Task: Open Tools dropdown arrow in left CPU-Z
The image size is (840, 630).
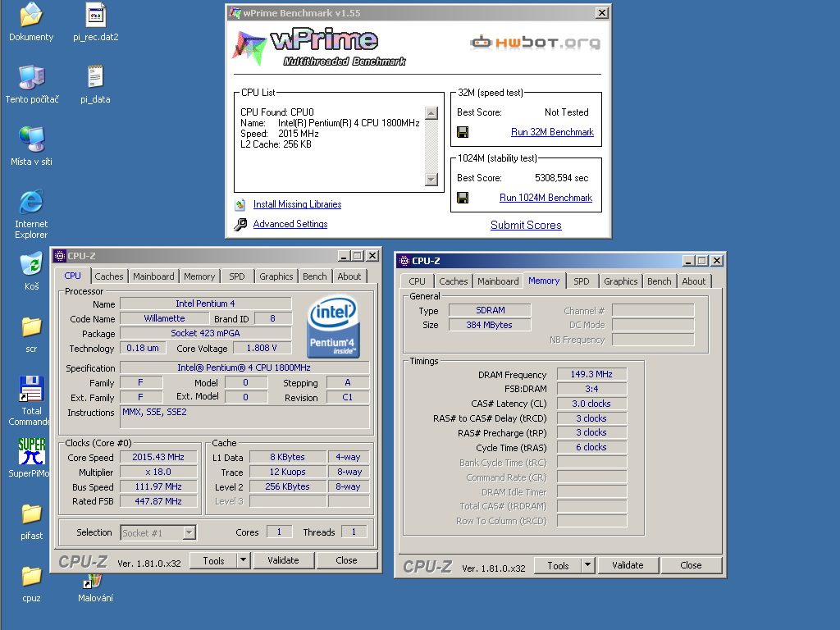Action: 243,560
